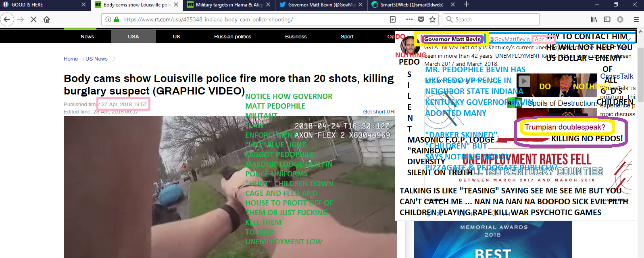Image resolution: width=644 pixels, height=258 pixels.
Task: Open Russian politics section
Action: click(233, 36)
